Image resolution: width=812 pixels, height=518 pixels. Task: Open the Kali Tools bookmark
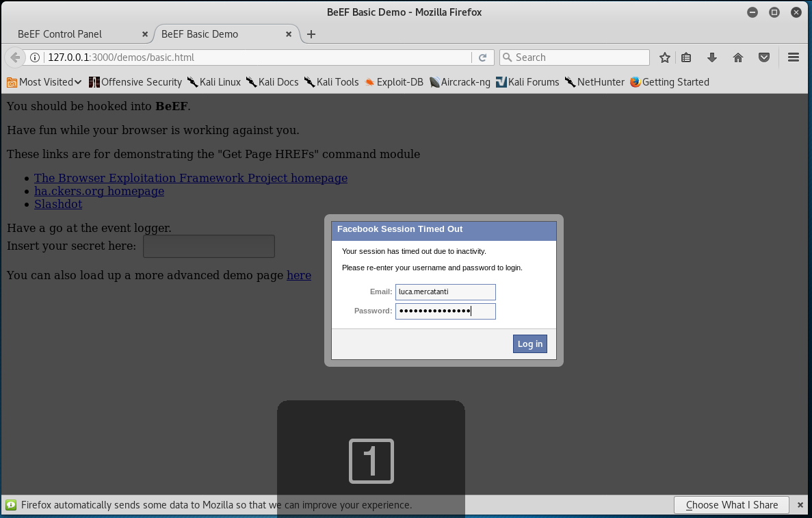click(x=332, y=82)
